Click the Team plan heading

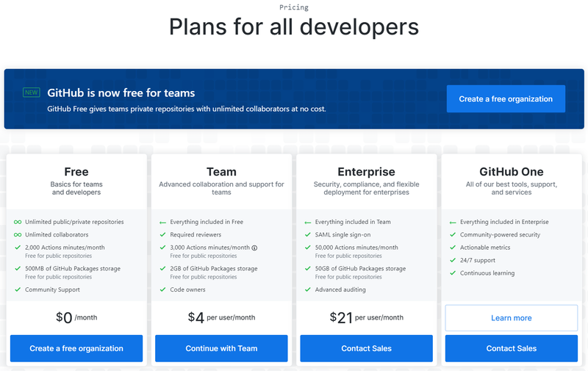pyautogui.click(x=221, y=172)
